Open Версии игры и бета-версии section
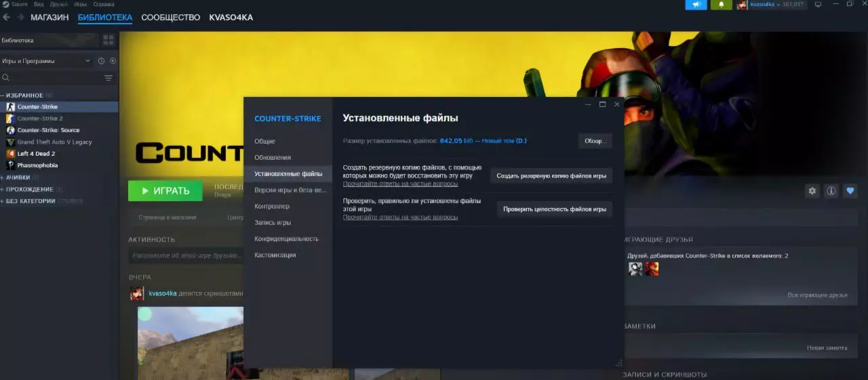 point(290,190)
